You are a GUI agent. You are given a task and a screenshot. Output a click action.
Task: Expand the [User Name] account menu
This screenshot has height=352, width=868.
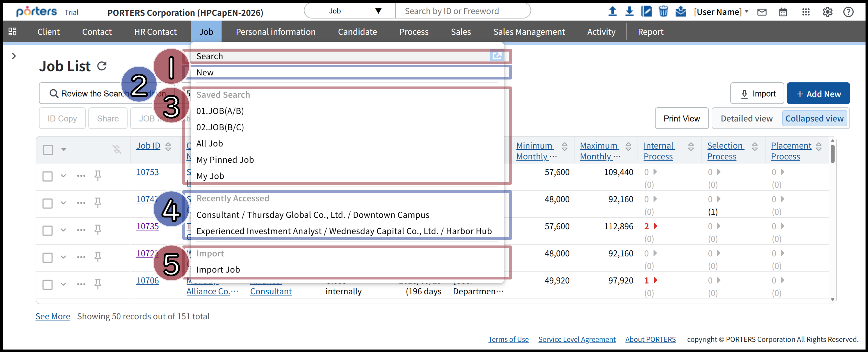[x=721, y=12]
